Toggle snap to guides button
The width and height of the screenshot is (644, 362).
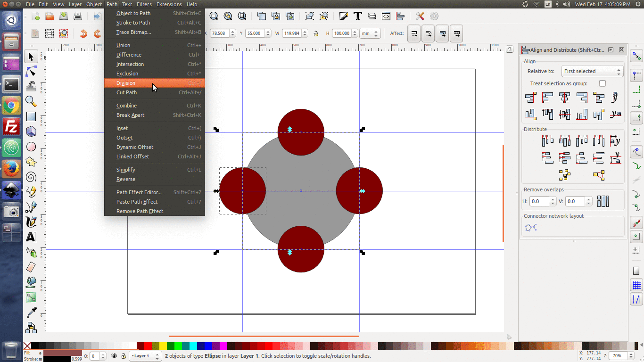pyautogui.click(x=636, y=299)
